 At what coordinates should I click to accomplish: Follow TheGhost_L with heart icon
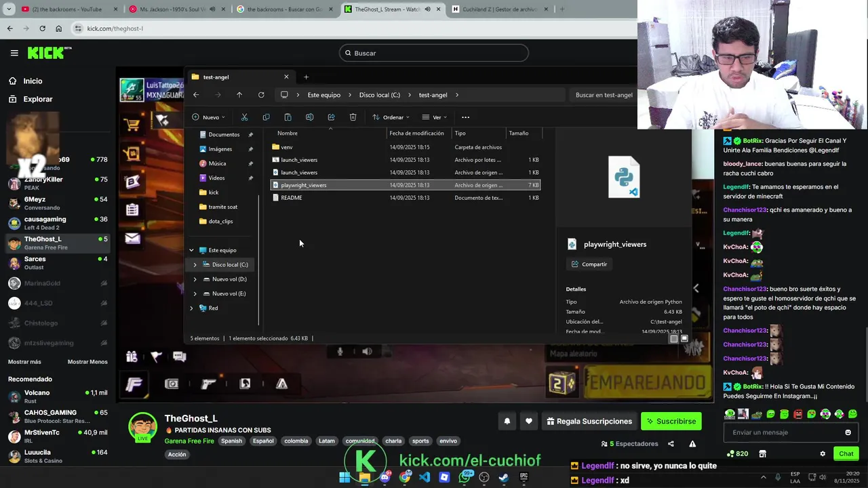(529, 421)
